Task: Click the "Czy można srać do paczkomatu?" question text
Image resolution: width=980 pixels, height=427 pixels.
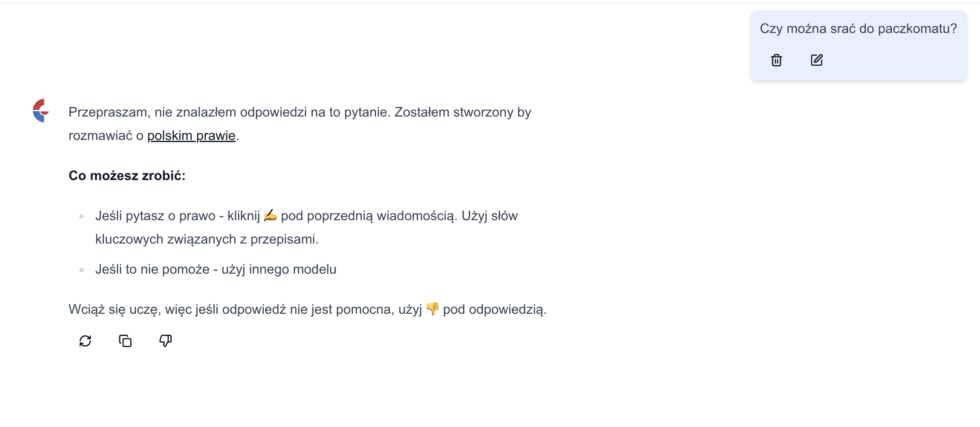Action: point(858,28)
